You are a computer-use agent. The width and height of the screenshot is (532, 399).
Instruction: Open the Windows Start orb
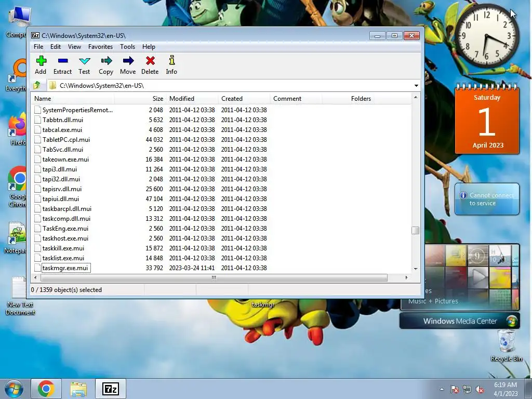click(14, 389)
